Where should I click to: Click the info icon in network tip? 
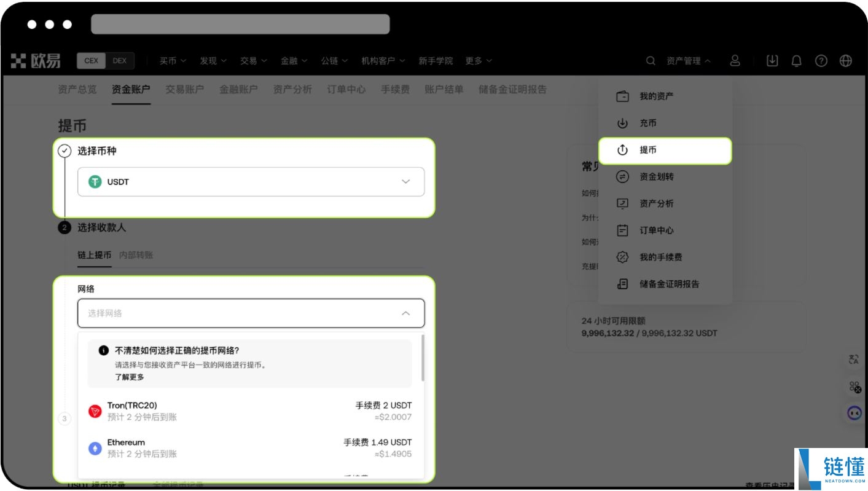[x=104, y=350]
